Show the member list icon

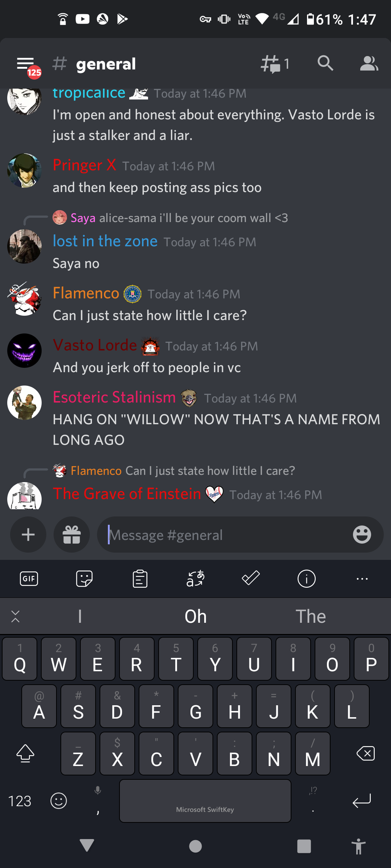(x=369, y=64)
